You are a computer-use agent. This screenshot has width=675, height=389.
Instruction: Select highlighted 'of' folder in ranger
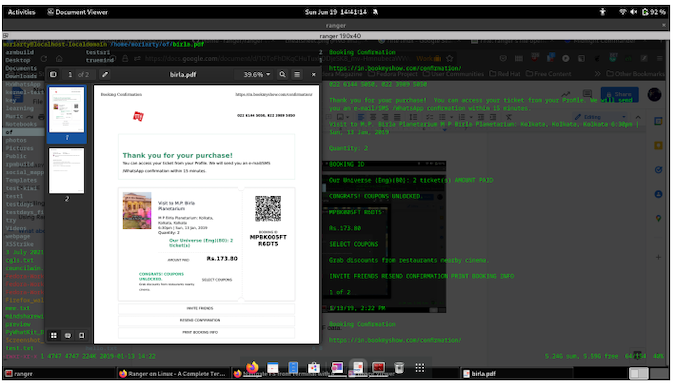click(24, 132)
